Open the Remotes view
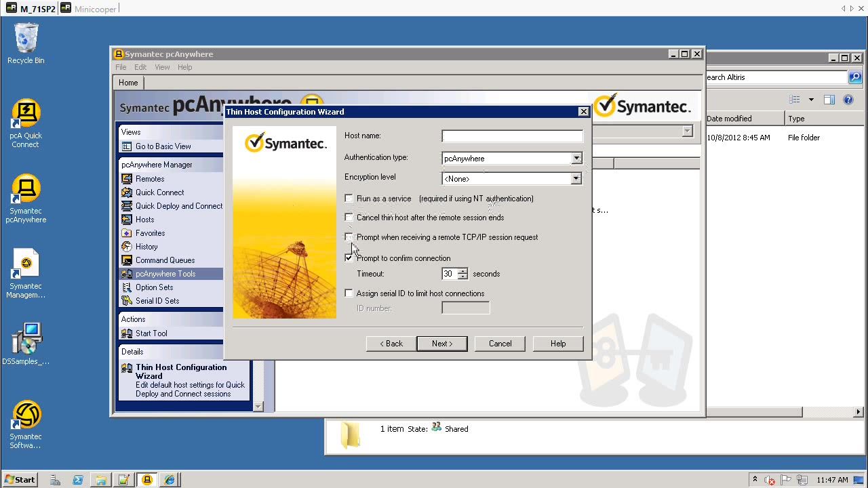Screen dimensions: 868x488 [149, 178]
